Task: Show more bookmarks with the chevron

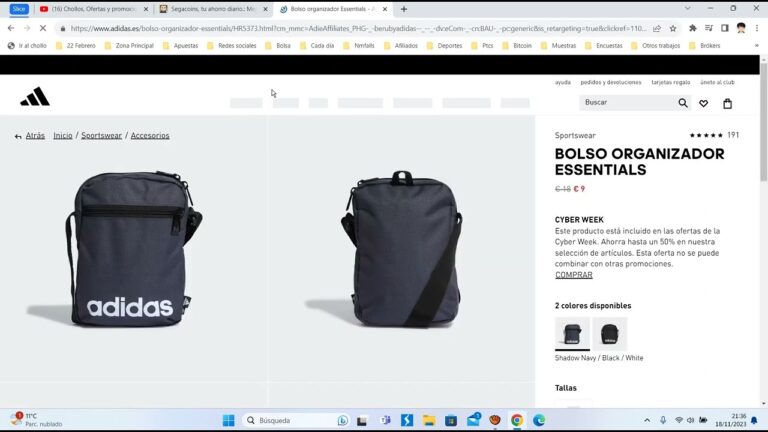Action: (757, 46)
